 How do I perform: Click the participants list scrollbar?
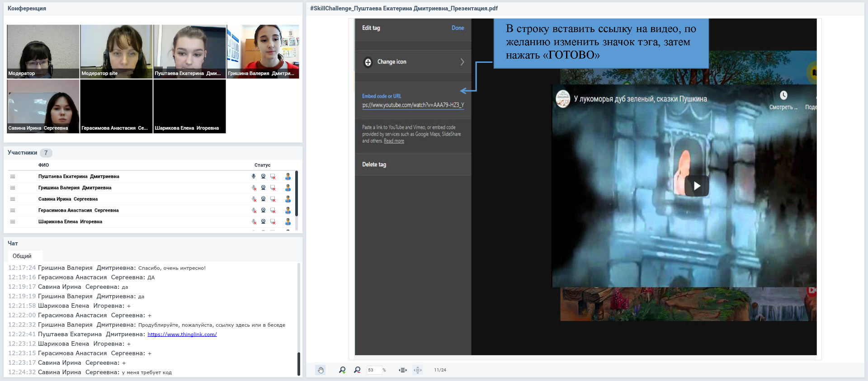(297, 193)
